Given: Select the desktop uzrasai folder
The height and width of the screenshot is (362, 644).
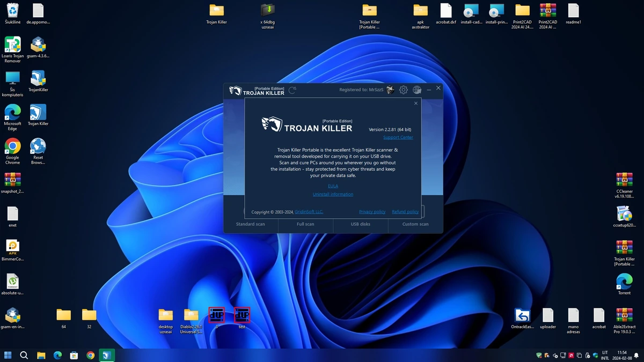Looking at the screenshot, I should [166, 320].
